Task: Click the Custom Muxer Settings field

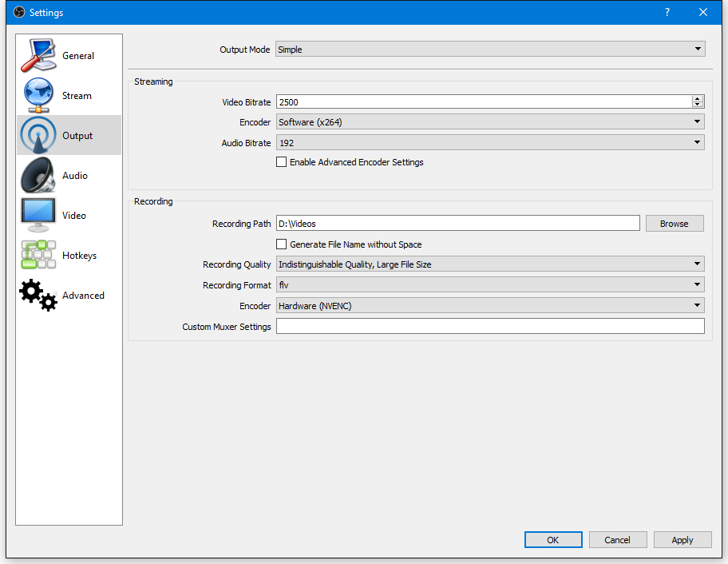Action: tap(490, 326)
